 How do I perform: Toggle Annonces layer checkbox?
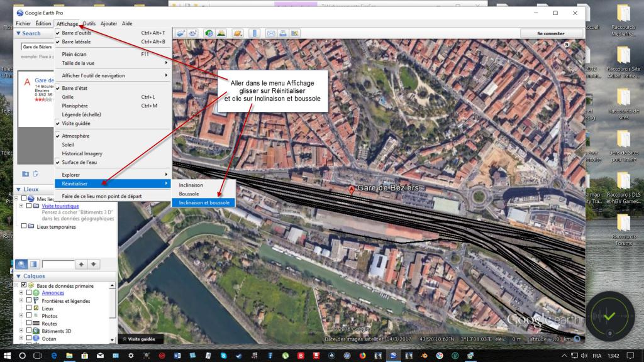click(x=29, y=293)
